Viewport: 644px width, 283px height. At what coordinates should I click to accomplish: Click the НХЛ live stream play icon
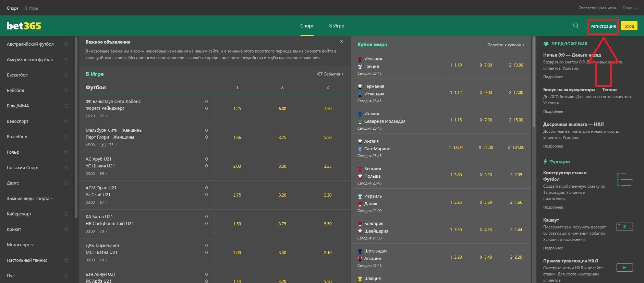click(624, 268)
